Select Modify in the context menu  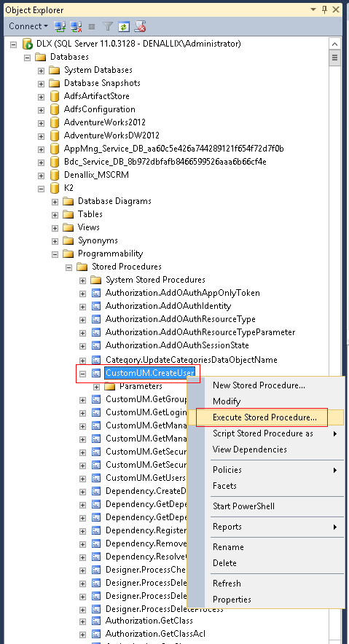tap(227, 401)
